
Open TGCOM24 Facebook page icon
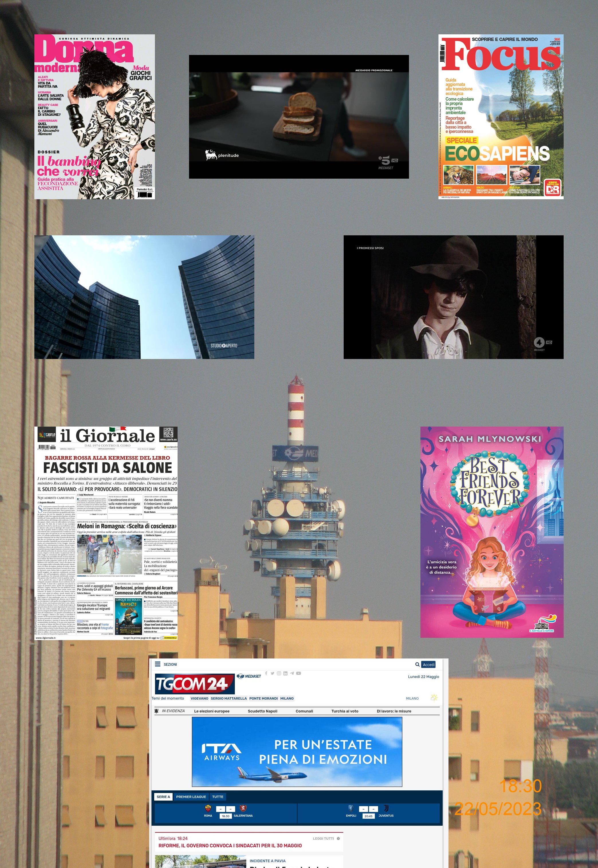tap(266, 673)
